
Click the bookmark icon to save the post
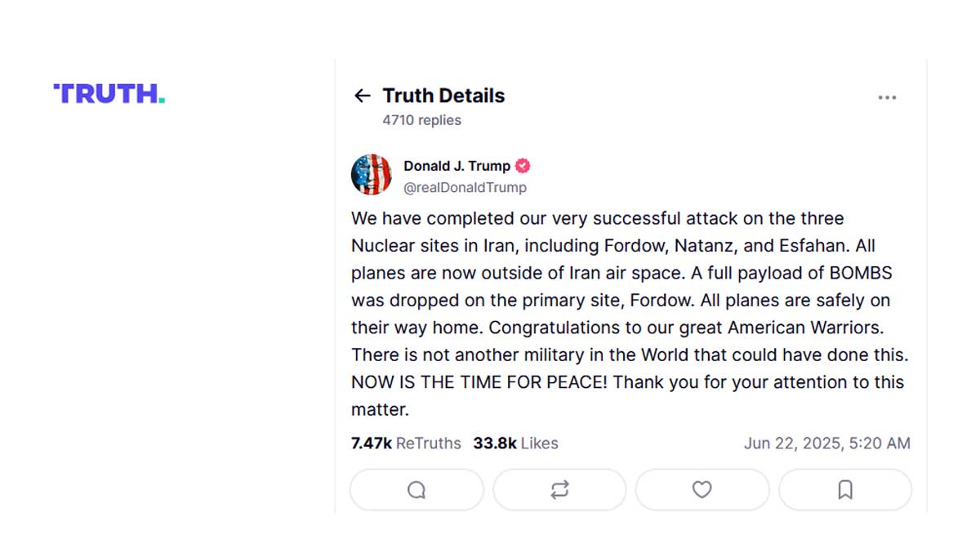[845, 489]
